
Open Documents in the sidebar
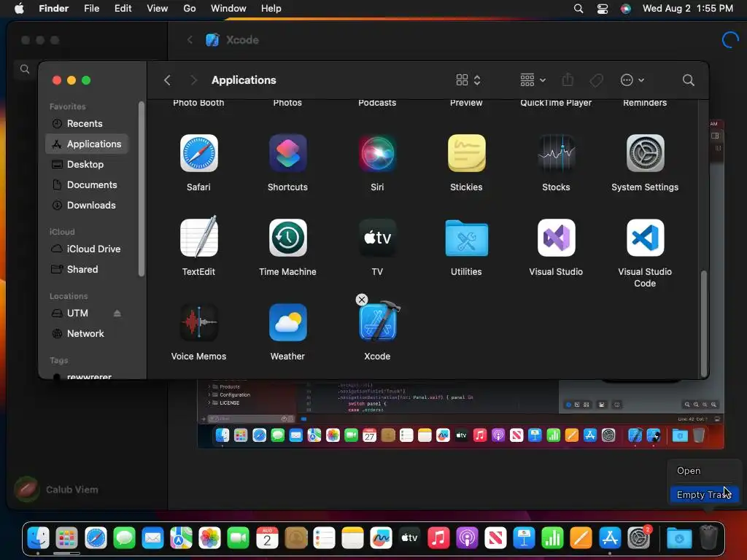click(88, 184)
